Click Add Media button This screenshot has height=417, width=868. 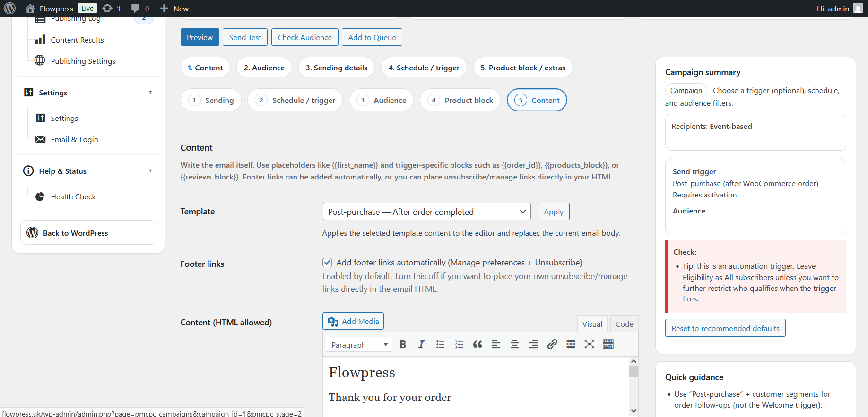(x=353, y=321)
